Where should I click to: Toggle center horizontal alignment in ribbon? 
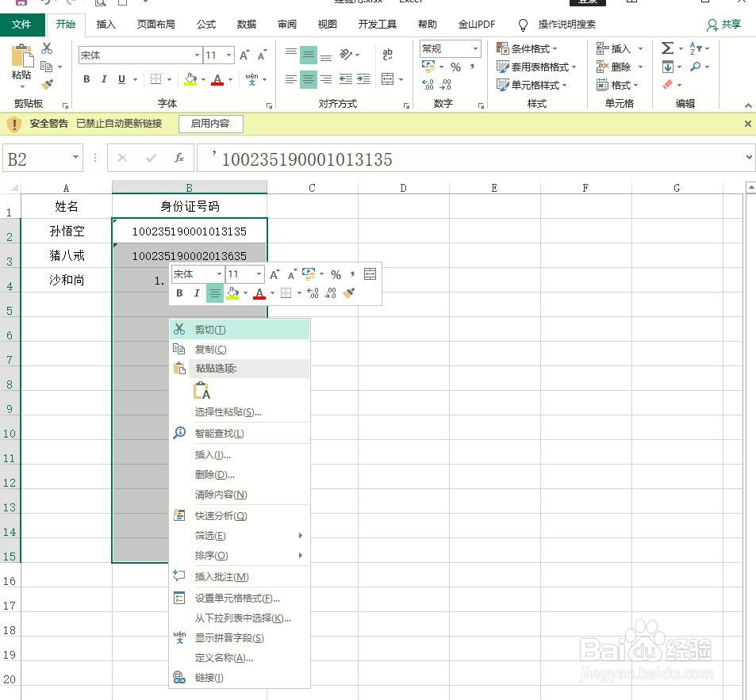point(308,79)
